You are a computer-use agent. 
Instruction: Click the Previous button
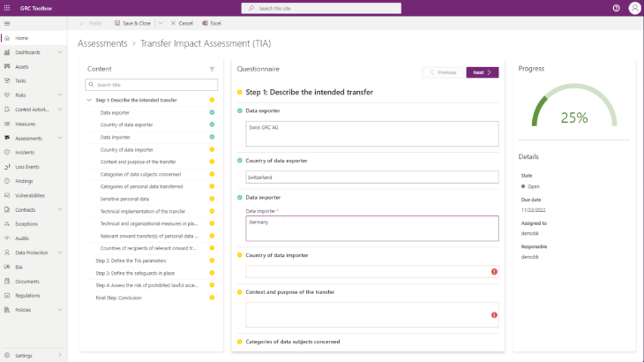pyautogui.click(x=443, y=72)
